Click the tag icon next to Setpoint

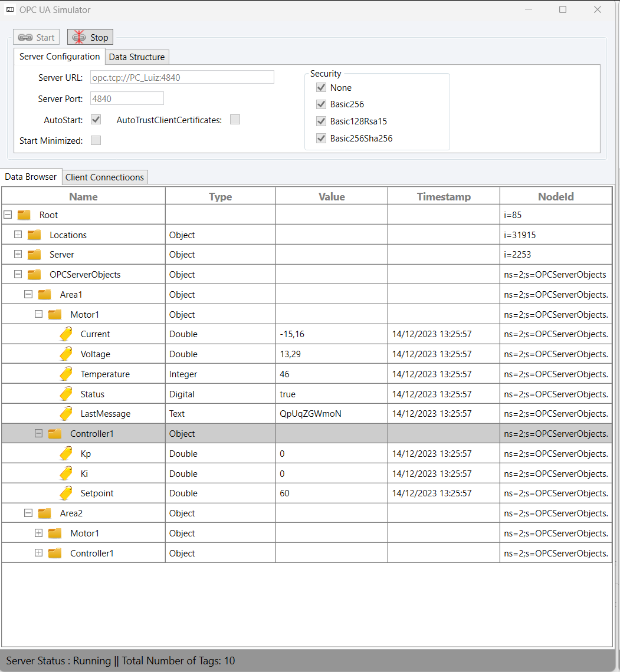click(x=66, y=493)
